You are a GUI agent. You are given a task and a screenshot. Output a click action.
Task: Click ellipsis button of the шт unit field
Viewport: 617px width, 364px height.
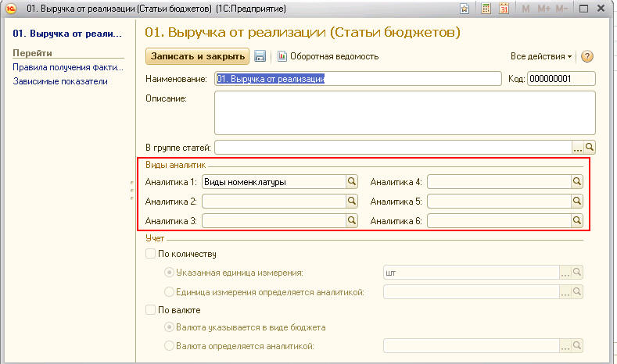coord(565,273)
